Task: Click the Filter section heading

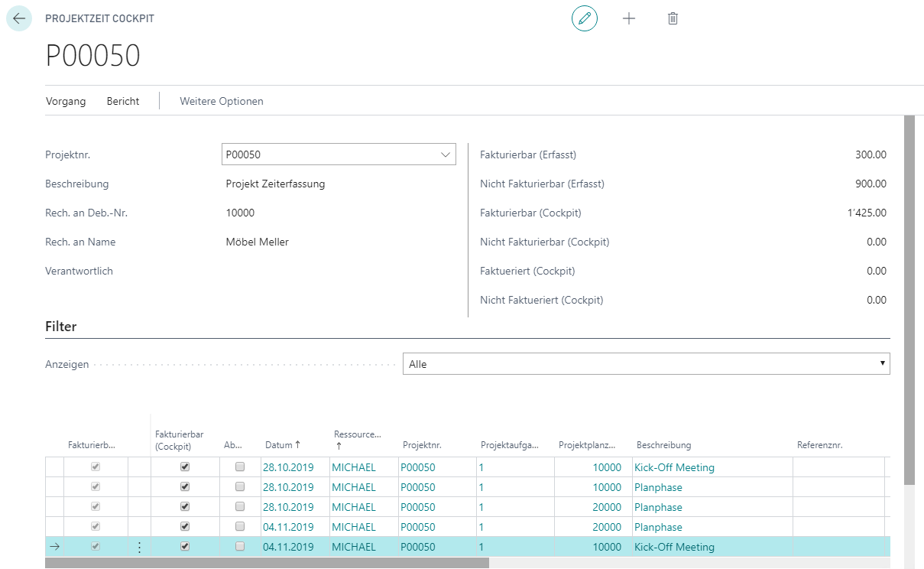Action: click(x=61, y=327)
